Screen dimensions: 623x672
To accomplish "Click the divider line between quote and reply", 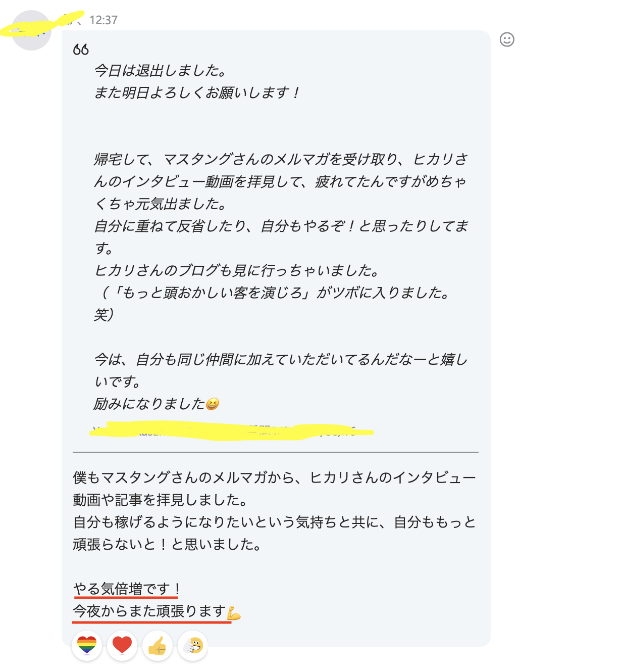I will 276,452.
